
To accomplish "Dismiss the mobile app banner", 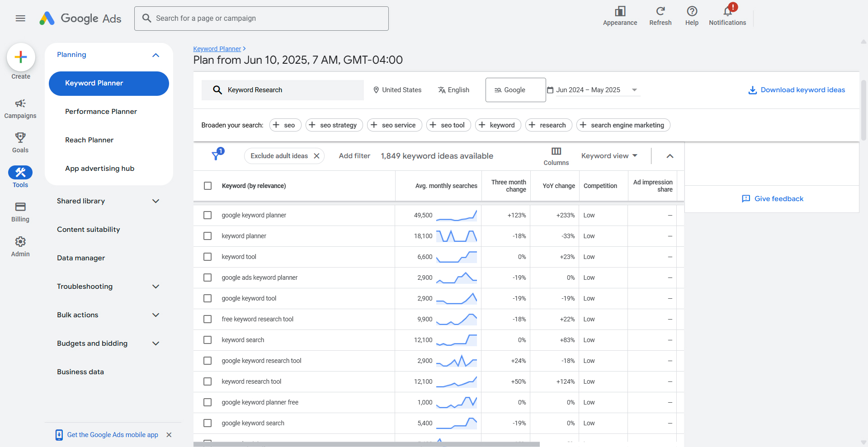I will coord(169,435).
